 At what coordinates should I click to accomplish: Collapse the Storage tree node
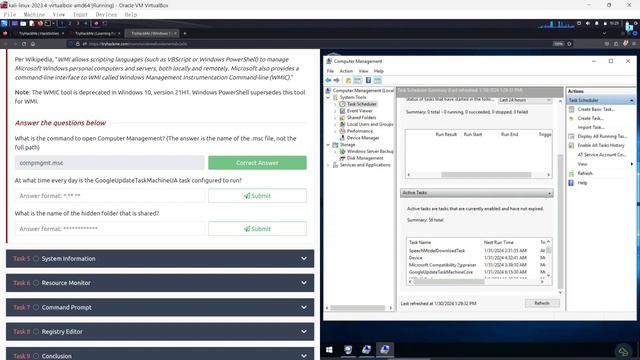coord(328,145)
